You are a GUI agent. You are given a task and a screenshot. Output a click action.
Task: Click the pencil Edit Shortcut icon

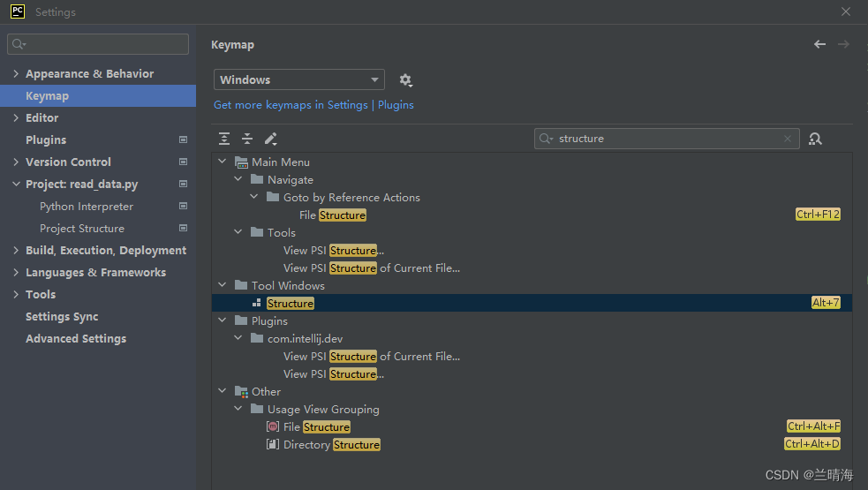(x=271, y=139)
